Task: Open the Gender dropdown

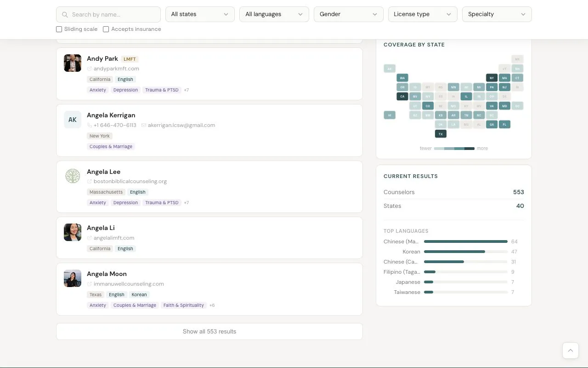Action: click(x=348, y=14)
